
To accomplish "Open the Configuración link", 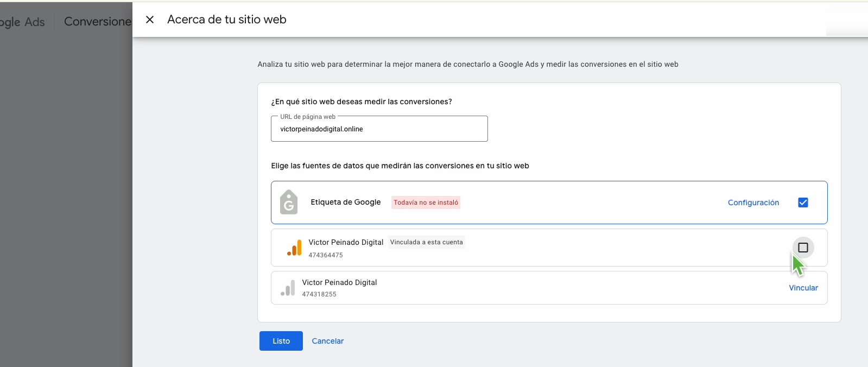I will 753,203.
